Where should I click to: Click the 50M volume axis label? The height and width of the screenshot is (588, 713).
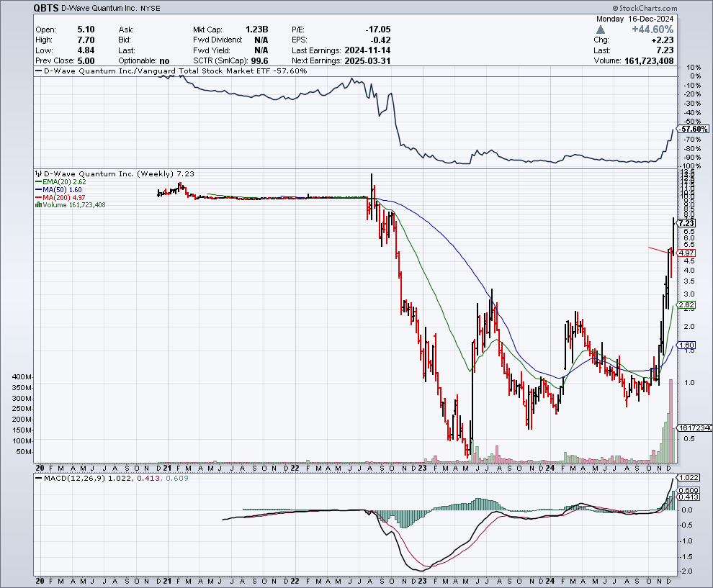coord(24,452)
